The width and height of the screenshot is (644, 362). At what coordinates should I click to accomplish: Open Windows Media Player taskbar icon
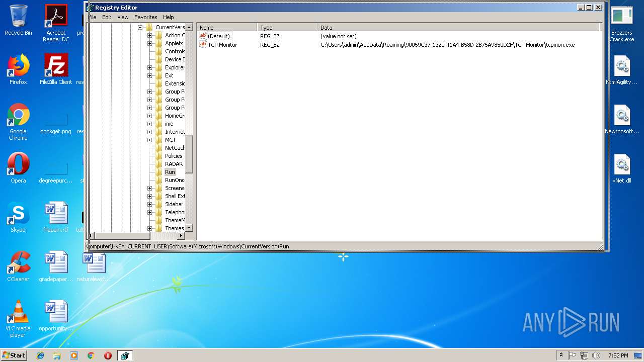[74, 355]
